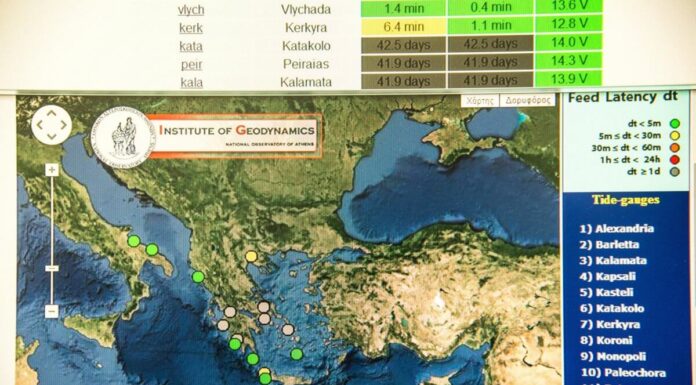
Task: Select the green marker on Italy's heel
Action: point(152,250)
